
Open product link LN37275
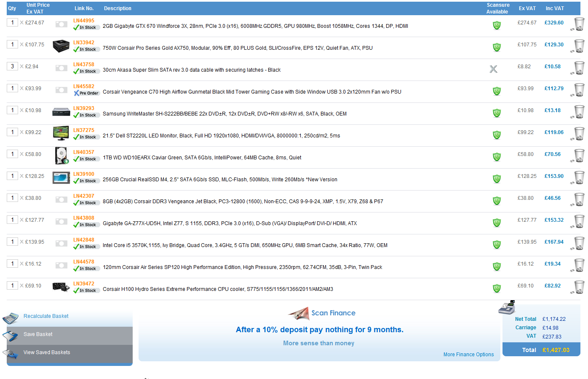pyautogui.click(x=84, y=130)
